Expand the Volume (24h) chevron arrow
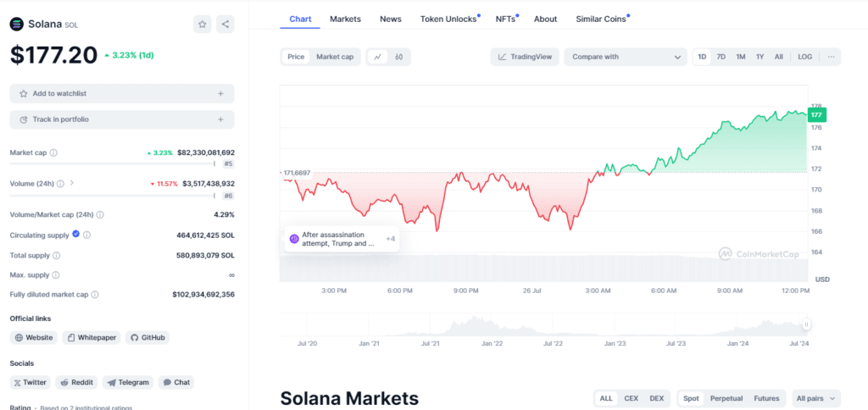Image resolution: width=868 pixels, height=410 pixels. click(x=72, y=183)
